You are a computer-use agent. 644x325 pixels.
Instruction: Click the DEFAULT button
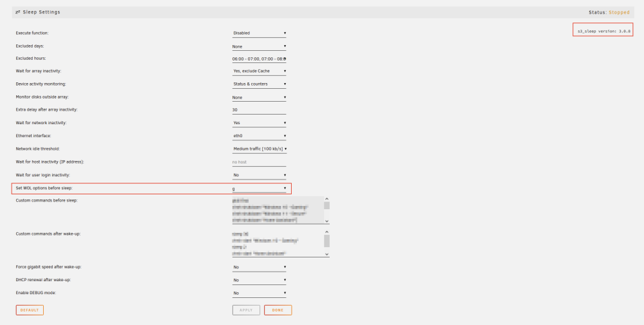(30, 310)
